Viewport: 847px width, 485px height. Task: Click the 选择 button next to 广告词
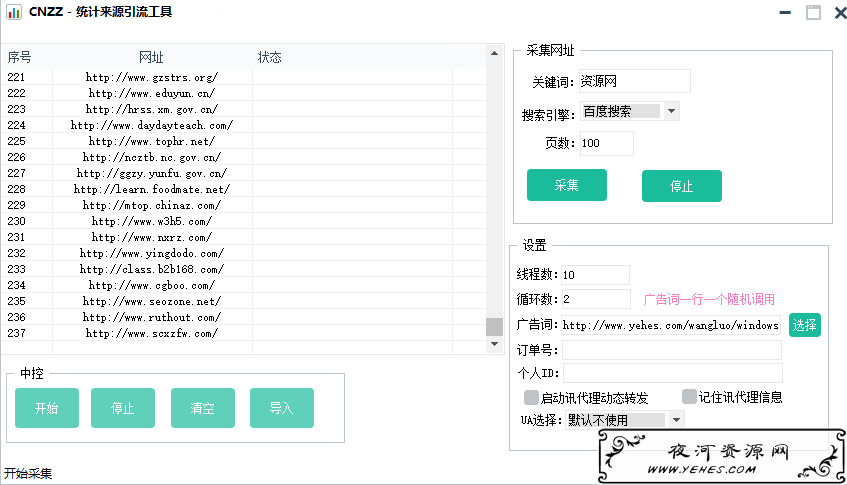click(804, 325)
